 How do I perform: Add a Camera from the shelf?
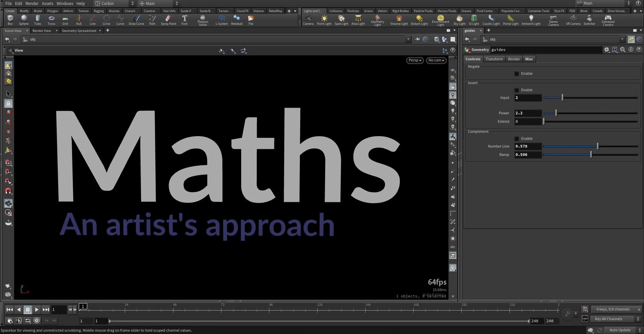(x=308, y=20)
